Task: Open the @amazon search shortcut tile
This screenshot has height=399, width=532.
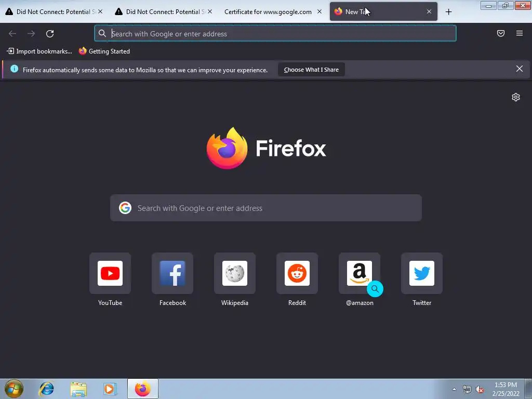Action: (360, 273)
